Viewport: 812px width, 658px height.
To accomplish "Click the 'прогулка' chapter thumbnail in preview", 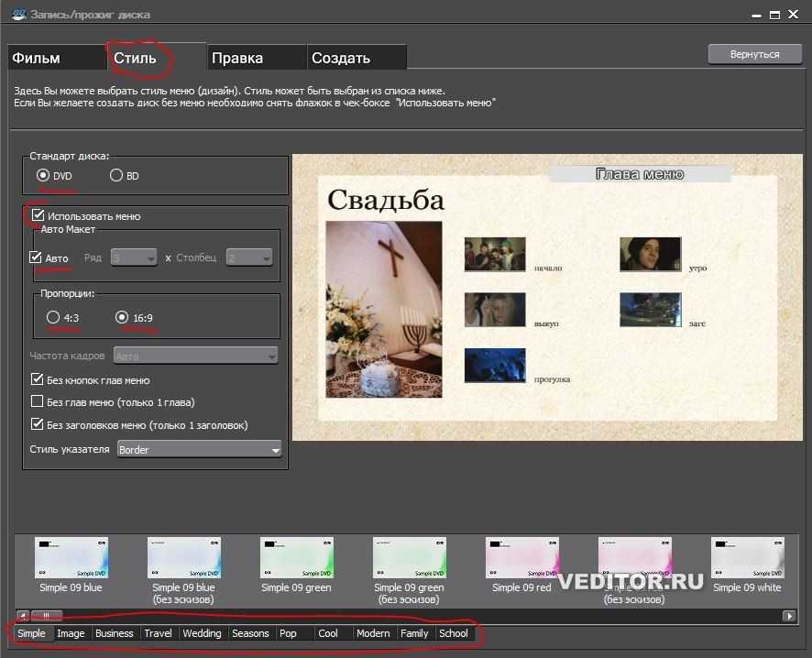I will pyautogui.click(x=495, y=365).
